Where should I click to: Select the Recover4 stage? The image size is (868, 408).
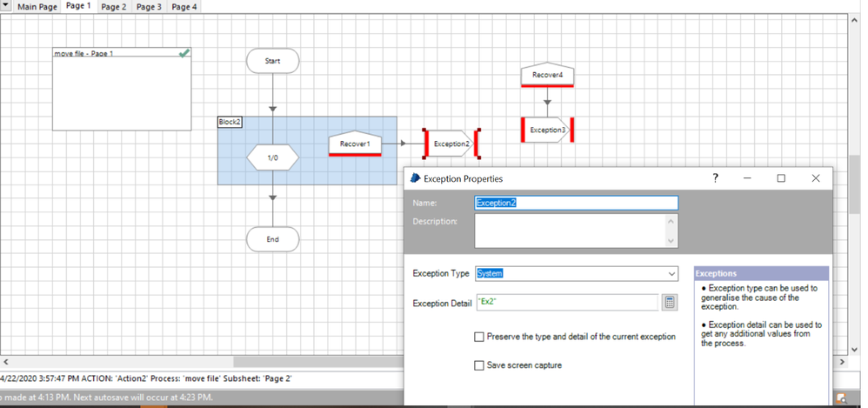(547, 75)
